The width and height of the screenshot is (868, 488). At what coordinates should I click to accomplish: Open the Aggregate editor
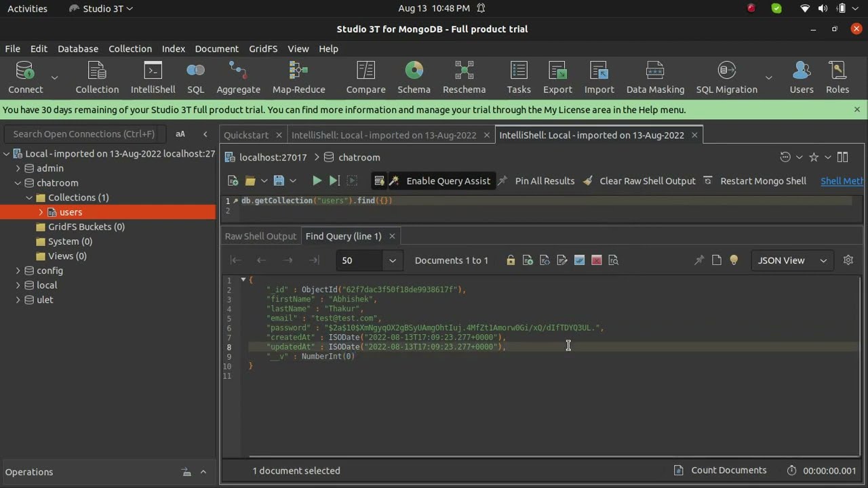pos(238,77)
